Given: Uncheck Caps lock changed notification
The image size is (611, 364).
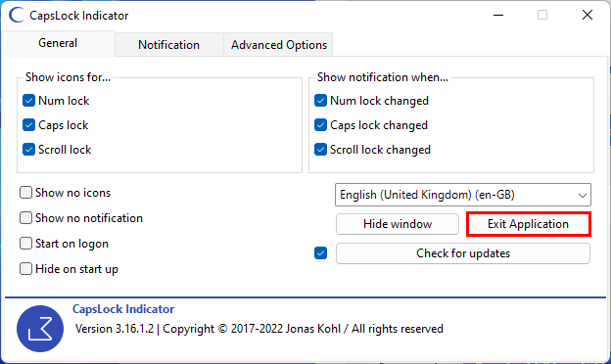Looking at the screenshot, I should tap(320, 125).
